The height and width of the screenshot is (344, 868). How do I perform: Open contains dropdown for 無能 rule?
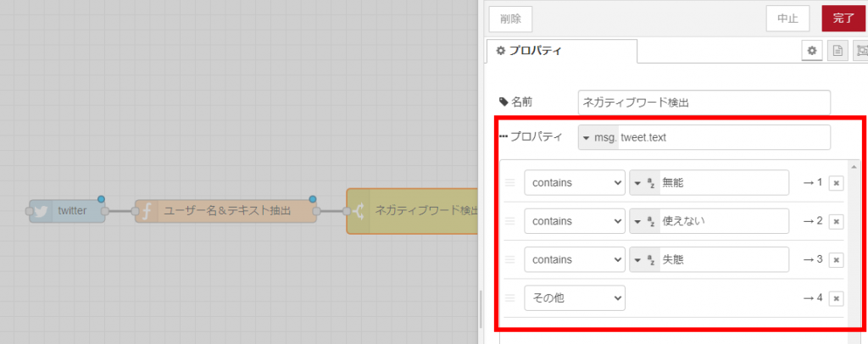[575, 182]
